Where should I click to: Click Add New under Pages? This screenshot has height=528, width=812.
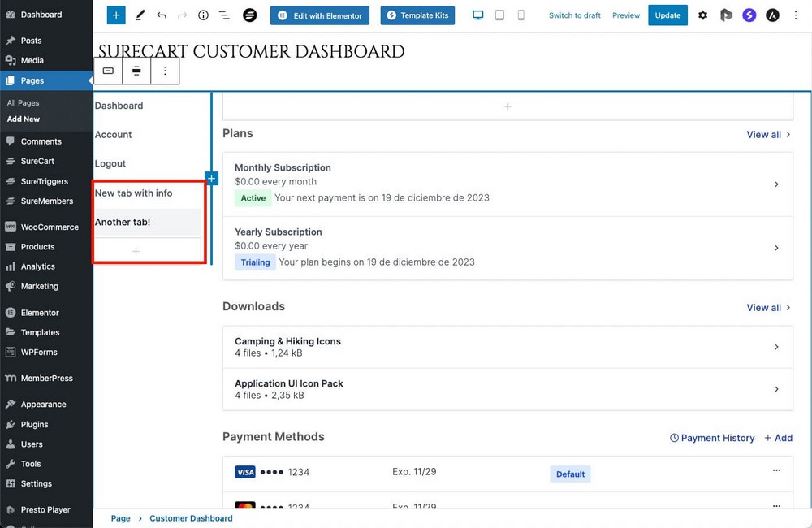click(24, 119)
